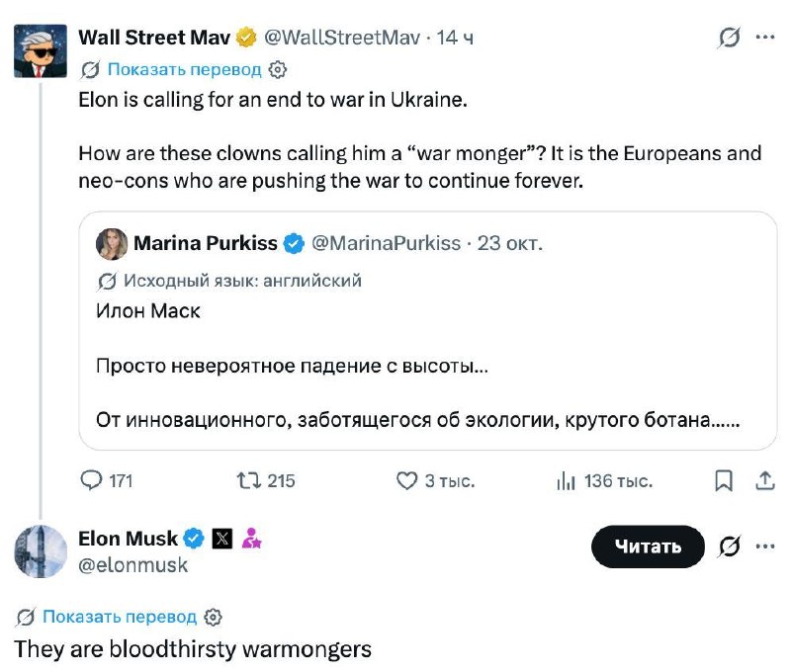Like the Wall Street Mav tweet
Screen dimensions: 791x672
click(406, 480)
